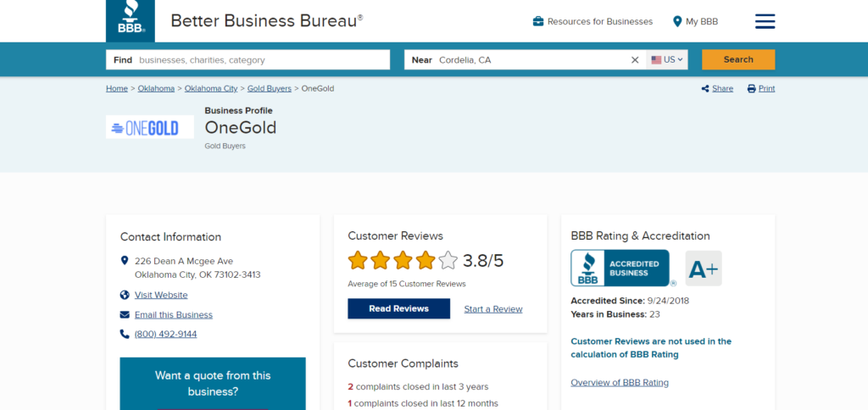
Task: Click the first gold review star
Action: [x=358, y=260]
